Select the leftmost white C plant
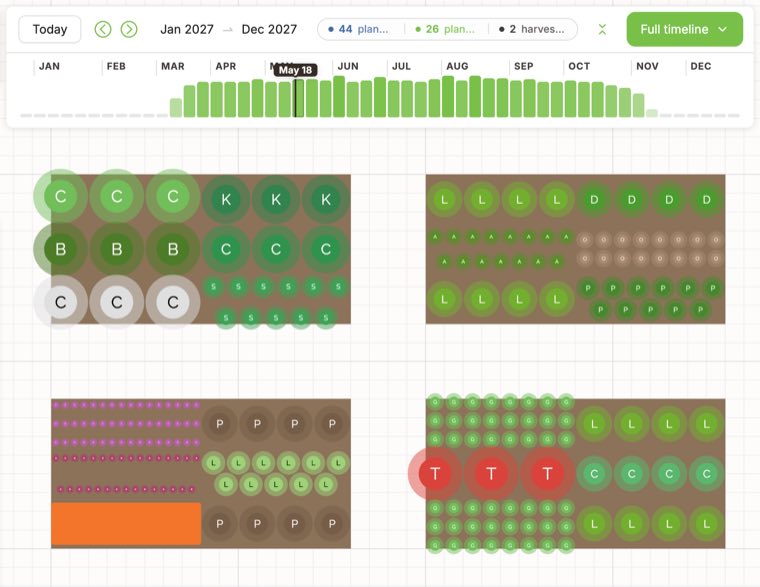760x587 pixels. pyautogui.click(x=61, y=302)
